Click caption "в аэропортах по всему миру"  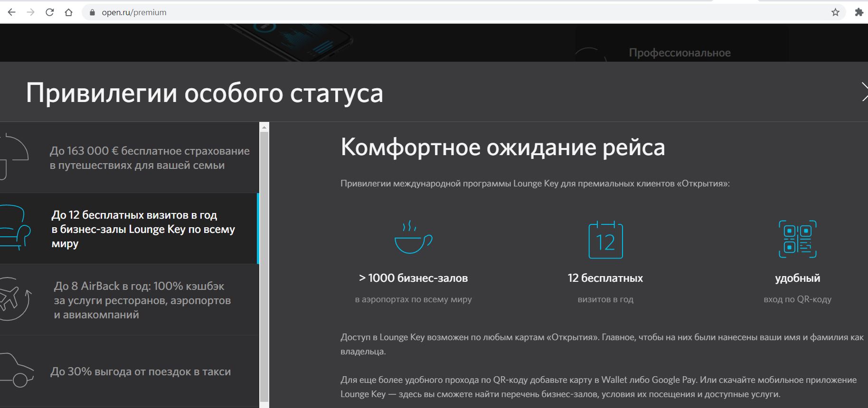(x=413, y=299)
